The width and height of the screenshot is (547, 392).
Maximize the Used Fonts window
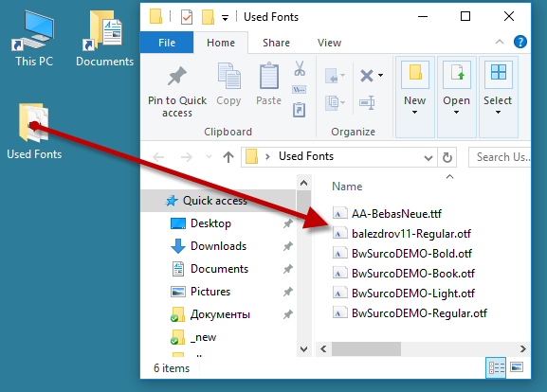465,16
